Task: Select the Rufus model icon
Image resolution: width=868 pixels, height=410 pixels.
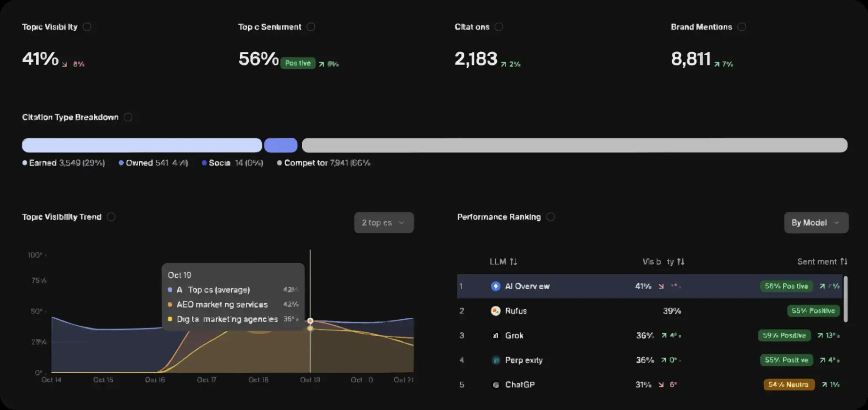Action: (x=495, y=311)
